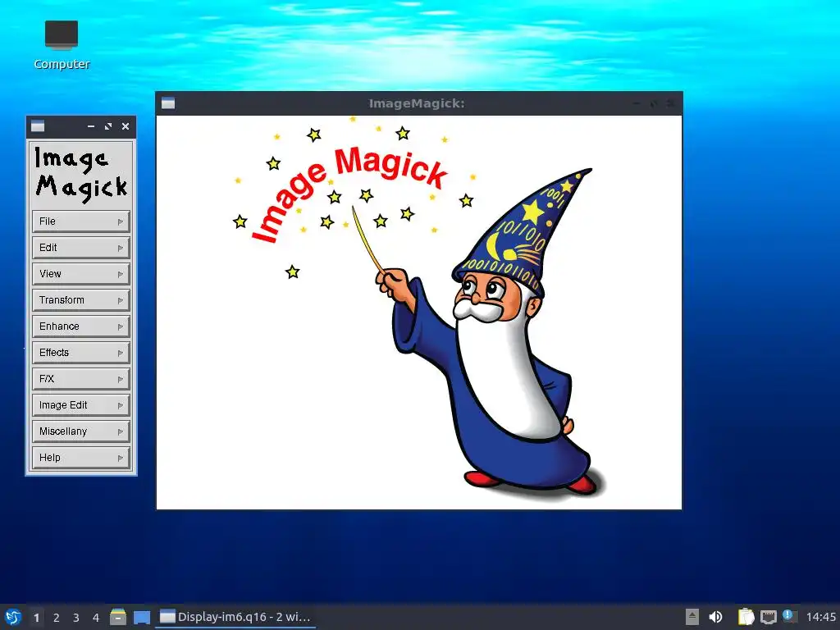Switch to workspace 2
This screenshot has height=630, width=840.
(x=57, y=618)
